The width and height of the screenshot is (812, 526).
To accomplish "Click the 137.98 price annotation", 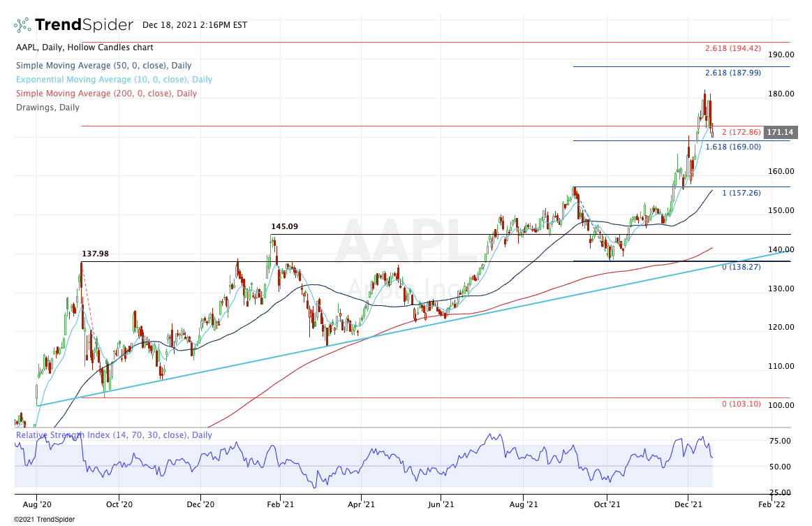I will click(95, 254).
